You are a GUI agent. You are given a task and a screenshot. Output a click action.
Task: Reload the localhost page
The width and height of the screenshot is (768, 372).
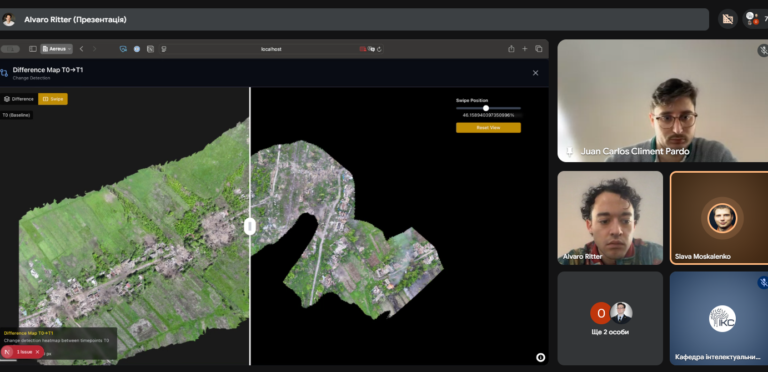point(380,49)
